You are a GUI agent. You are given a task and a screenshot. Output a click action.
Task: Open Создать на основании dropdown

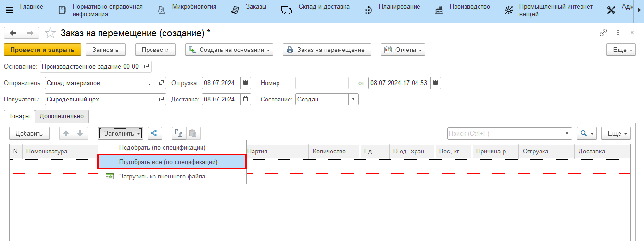coord(229,50)
